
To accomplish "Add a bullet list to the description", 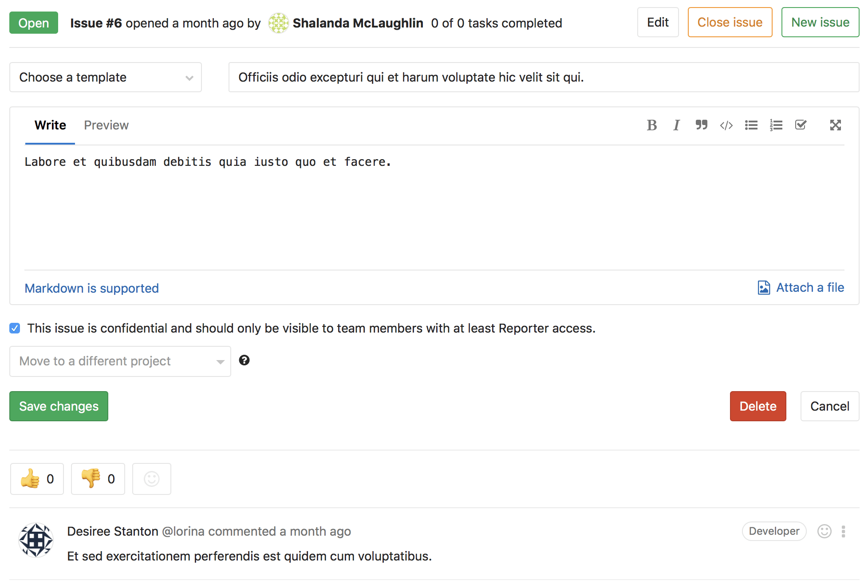I will (751, 125).
